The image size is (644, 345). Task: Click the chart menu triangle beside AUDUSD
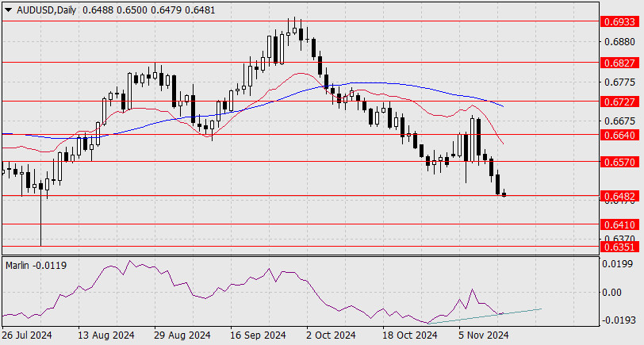8,10
